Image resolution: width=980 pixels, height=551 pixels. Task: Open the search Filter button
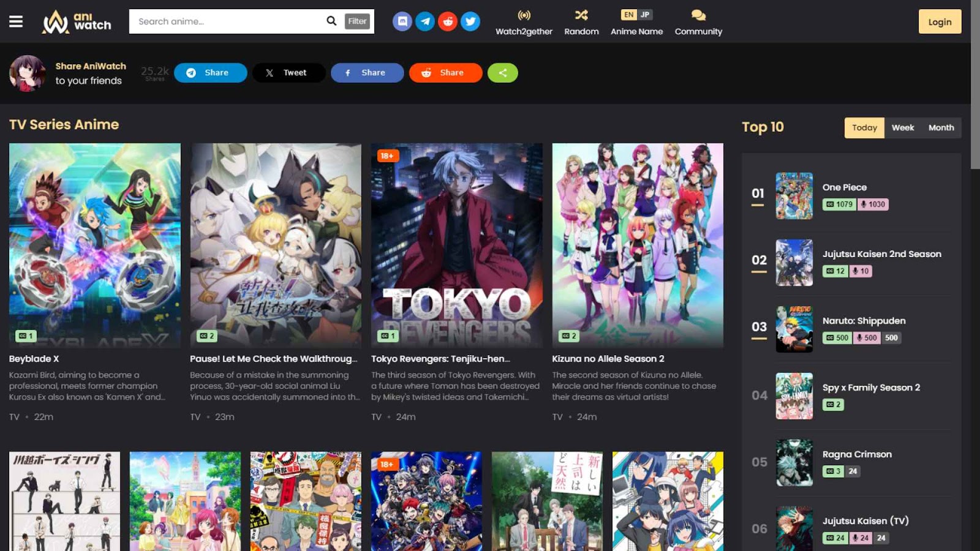[357, 21]
